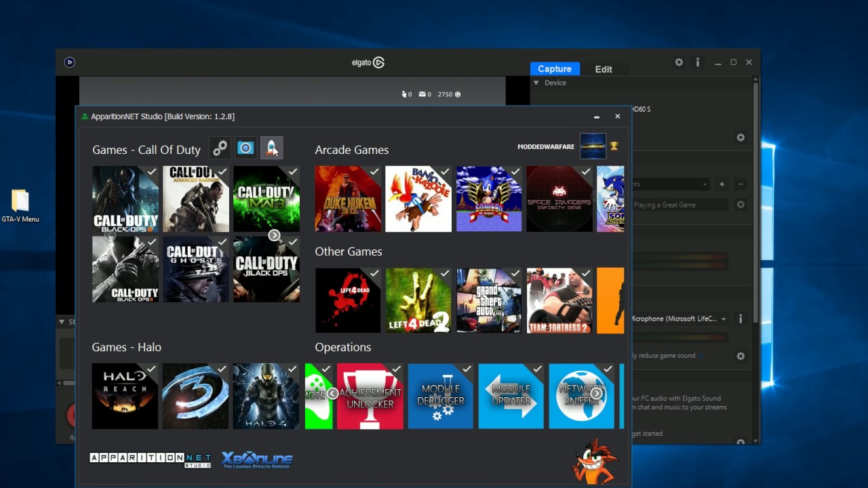Open the Call of Duty Ghosts tile

point(196,269)
